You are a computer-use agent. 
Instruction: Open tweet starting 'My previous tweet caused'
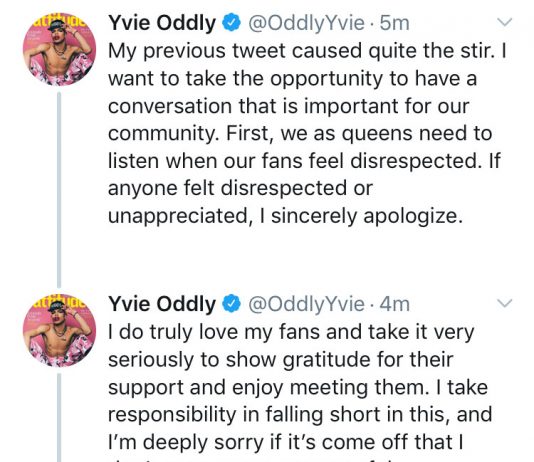[x=308, y=133]
